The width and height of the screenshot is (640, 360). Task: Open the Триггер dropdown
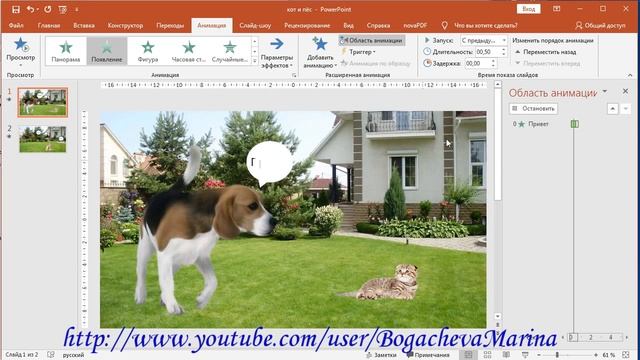[358, 52]
